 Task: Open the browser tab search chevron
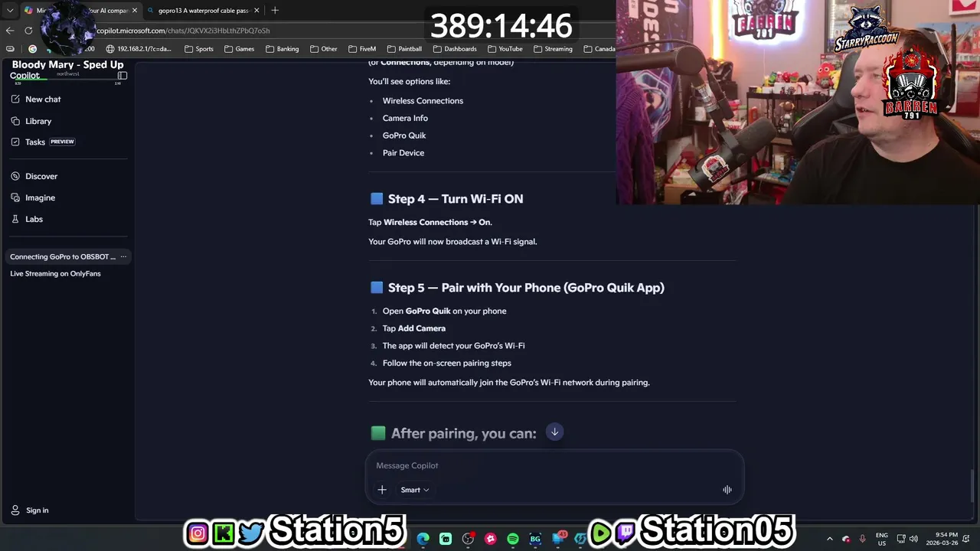[x=10, y=11]
